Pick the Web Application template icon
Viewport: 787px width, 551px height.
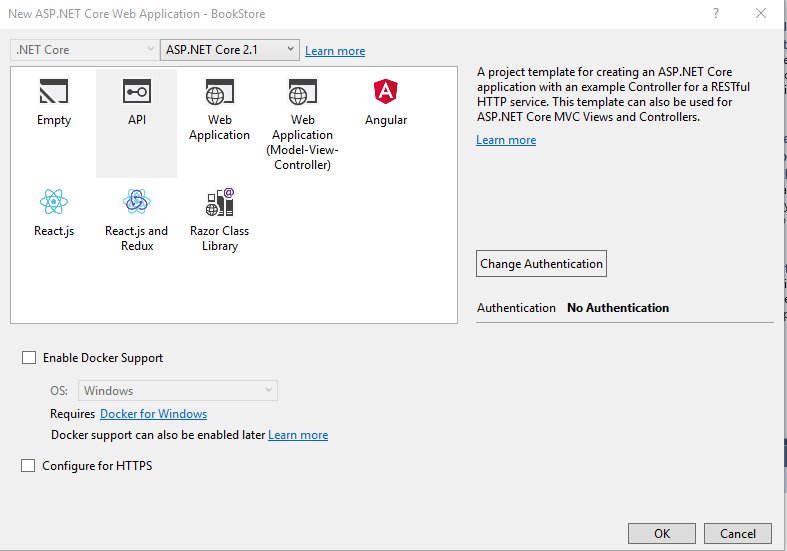(219, 92)
